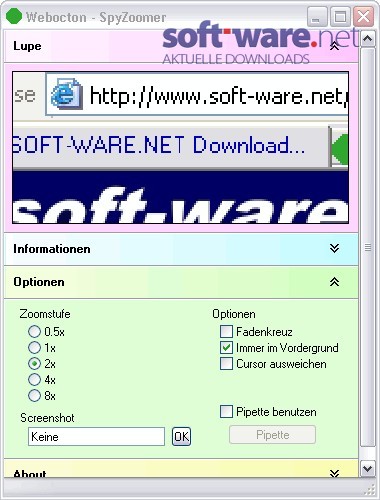Expand the About panel chevron

(334, 473)
